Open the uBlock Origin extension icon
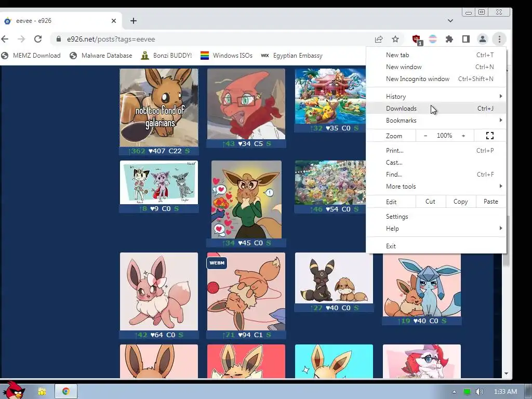Viewport: 532px width, 399px height. (417, 39)
